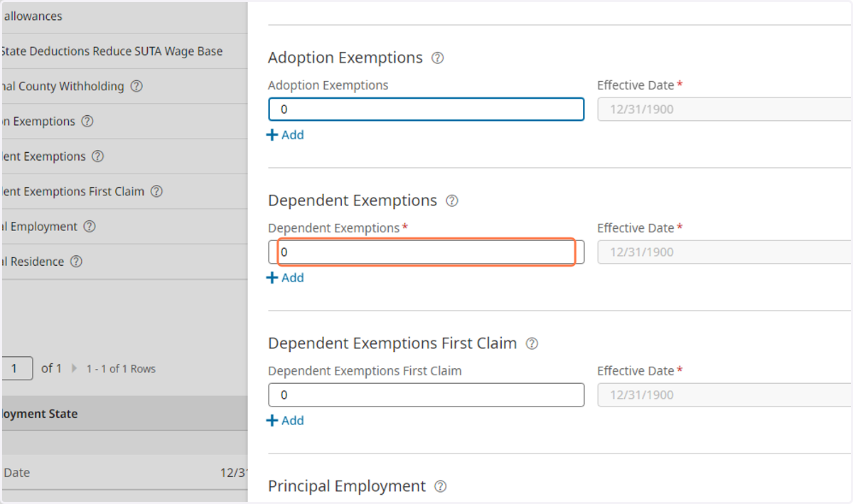Select the County Withholding sidebar row

(x=124, y=87)
